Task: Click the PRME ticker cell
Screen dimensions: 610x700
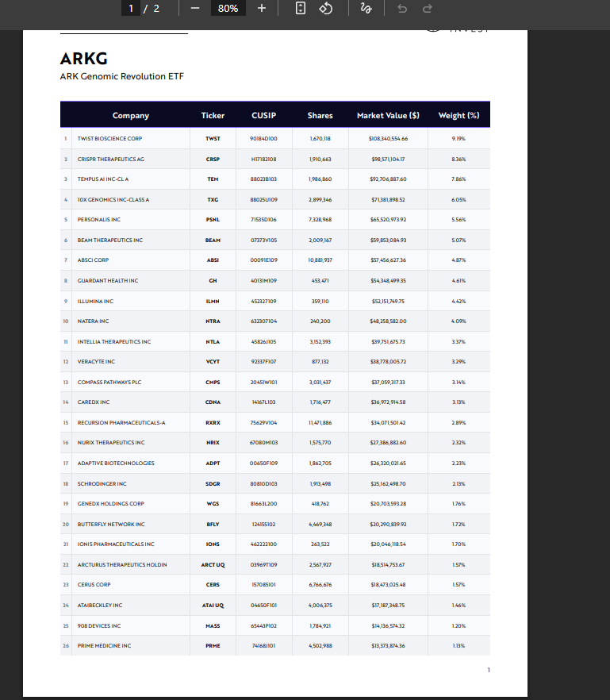Action: click(213, 646)
